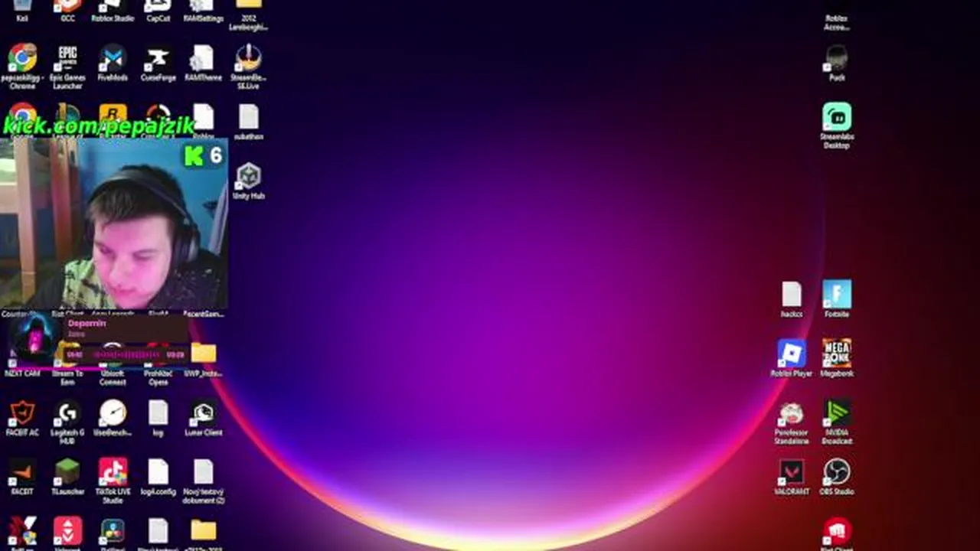The width and height of the screenshot is (980, 551).
Task: Select the RAMSettings file icon
Action: (x=203, y=7)
